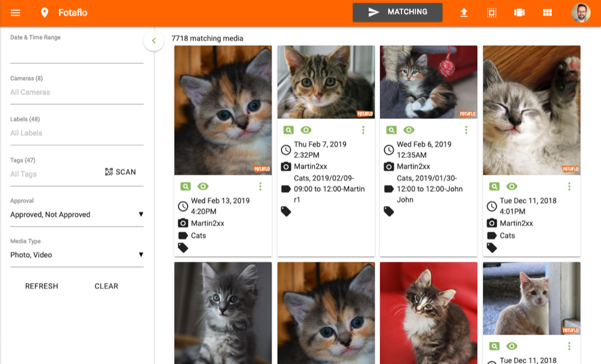
Task: Toggle eye visibility on Thu Feb 7 card
Action: pyautogui.click(x=306, y=130)
